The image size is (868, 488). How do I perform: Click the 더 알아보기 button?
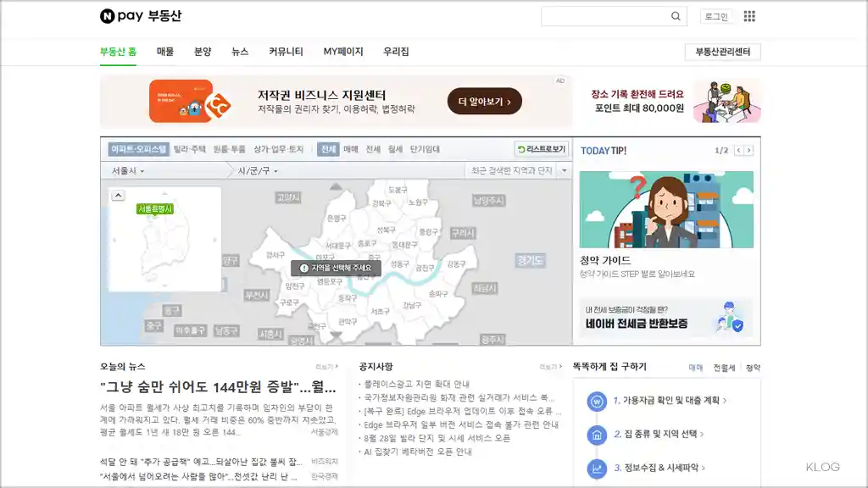coord(483,101)
